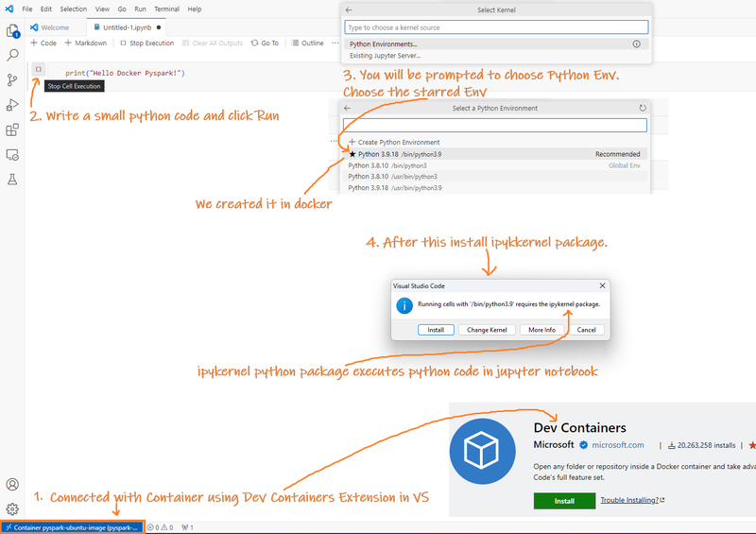Screen dimensions: 756x534
Task: Open the Terminal menu
Action: click(x=167, y=9)
